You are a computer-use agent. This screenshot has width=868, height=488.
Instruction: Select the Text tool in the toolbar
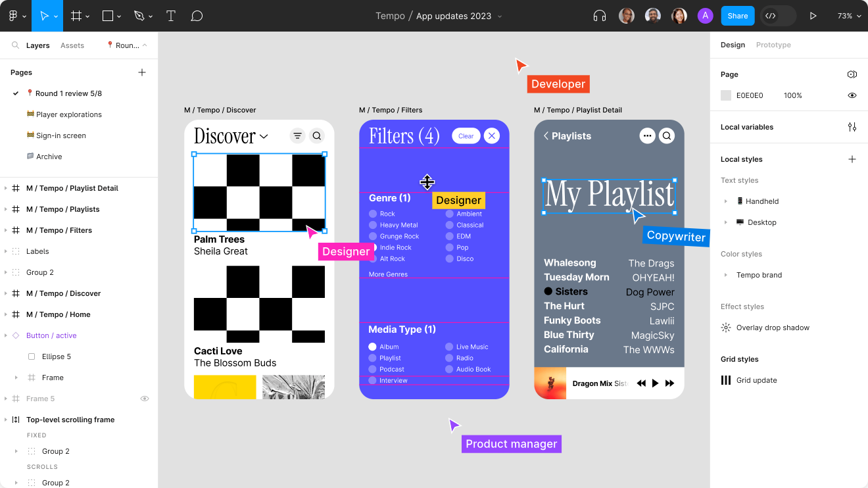(171, 16)
